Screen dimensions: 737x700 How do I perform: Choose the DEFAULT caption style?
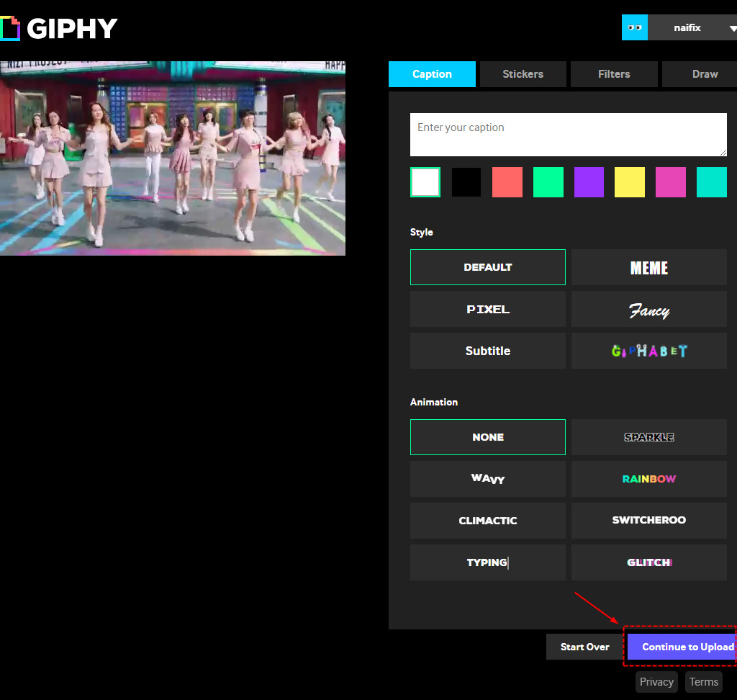[x=488, y=267]
